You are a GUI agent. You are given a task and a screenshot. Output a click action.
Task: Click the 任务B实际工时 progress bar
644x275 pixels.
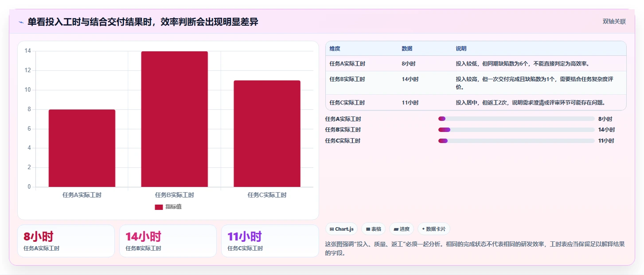516,130
